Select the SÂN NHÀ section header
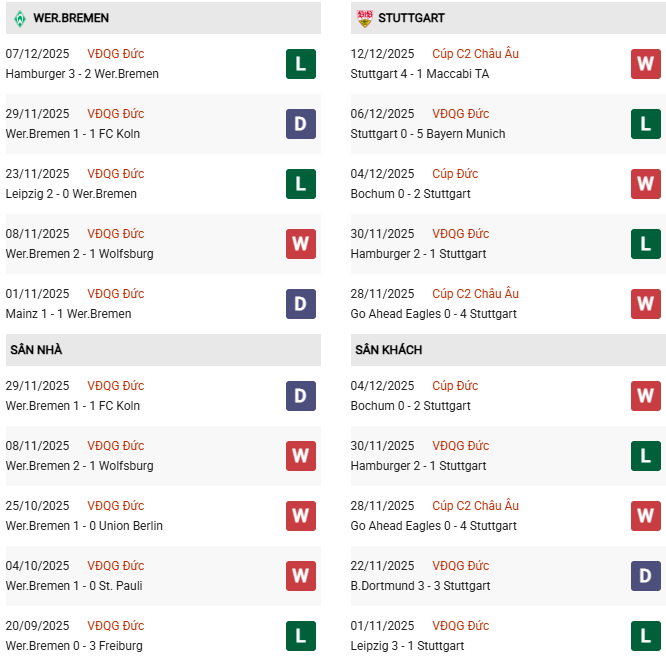666x660 pixels. 38,350
